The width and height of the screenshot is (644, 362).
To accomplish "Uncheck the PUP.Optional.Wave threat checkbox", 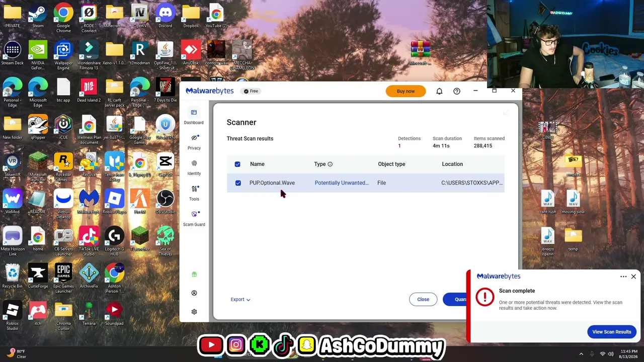I will (238, 183).
